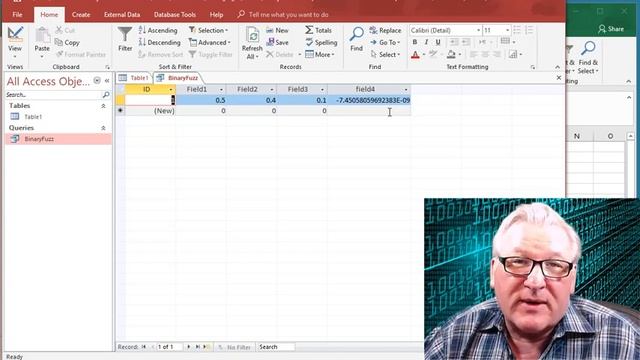Open the More records dropdown

coord(320,54)
